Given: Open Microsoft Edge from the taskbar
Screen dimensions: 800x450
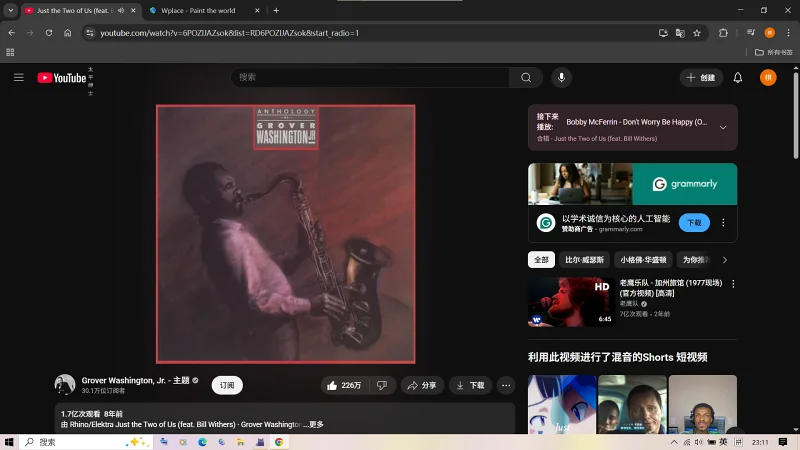Looking at the screenshot, I should coord(202,442).
